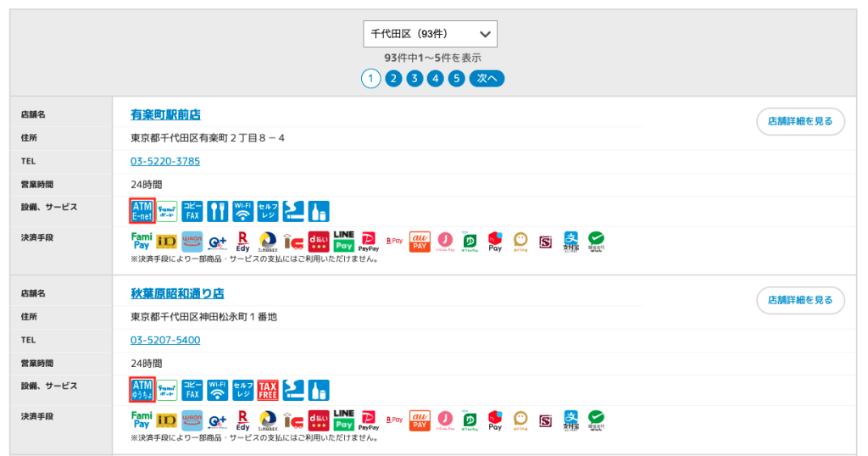Click the smoking area icon for 秋葉原昭和通り店
The height and width of the screenshot is (456, 868).
(293, 390)
